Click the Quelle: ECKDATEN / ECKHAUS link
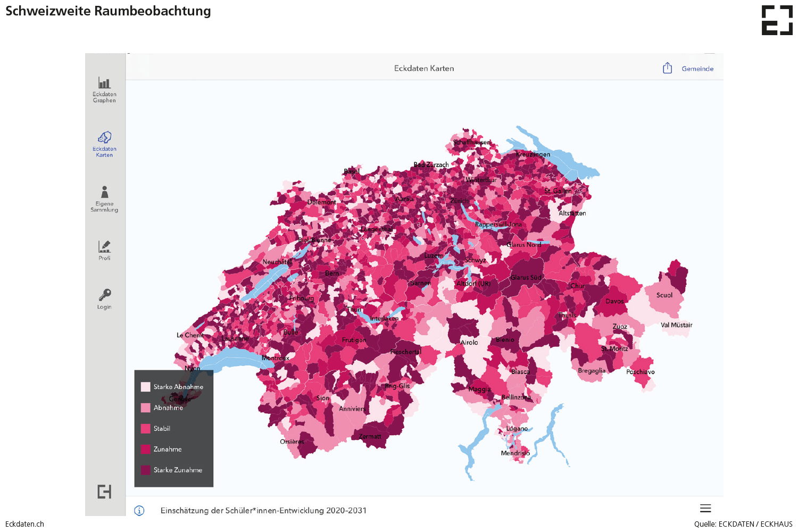This screenshot has height=532, width=798. click(743, 524)
